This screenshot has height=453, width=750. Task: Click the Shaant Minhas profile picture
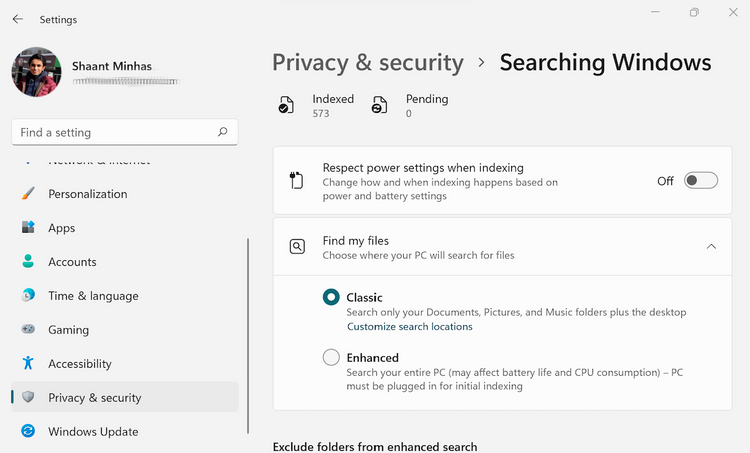point(36,72)
